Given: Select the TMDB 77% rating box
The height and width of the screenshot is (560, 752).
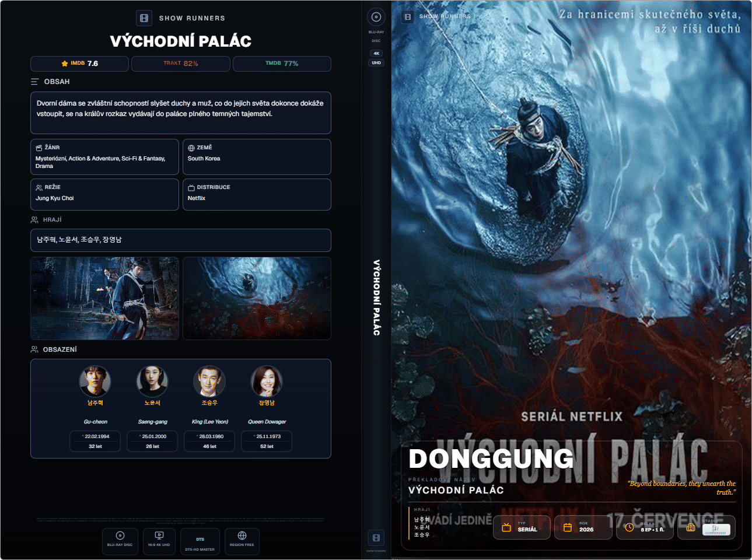Looking at the screenshot, I should click(x=282, y=64).
